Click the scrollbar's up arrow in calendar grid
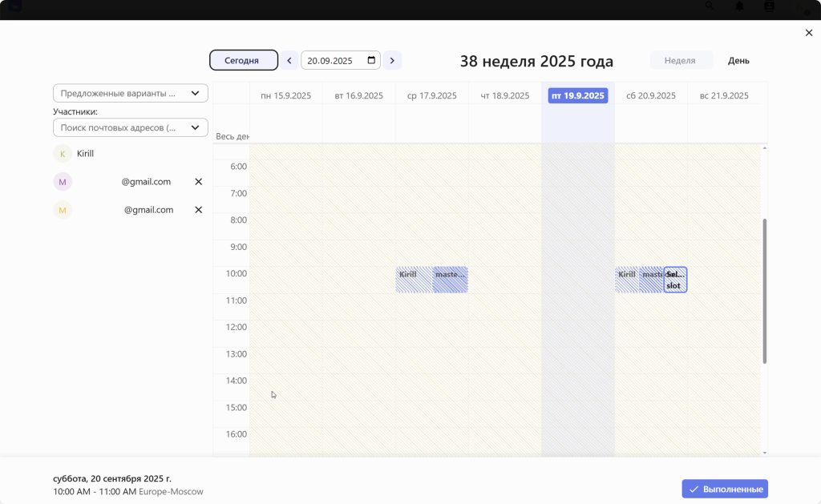 tap(764, 148)
